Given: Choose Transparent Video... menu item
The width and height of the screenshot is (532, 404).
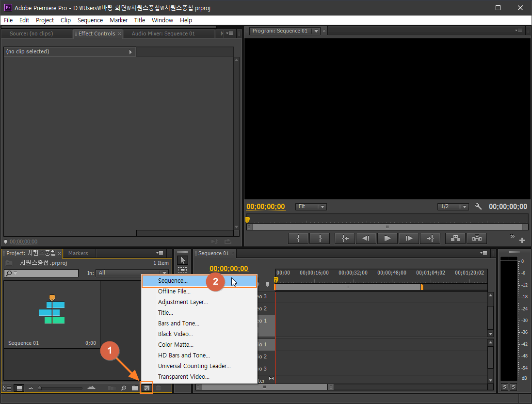Looking at the screenshot, I should [199, 377].
